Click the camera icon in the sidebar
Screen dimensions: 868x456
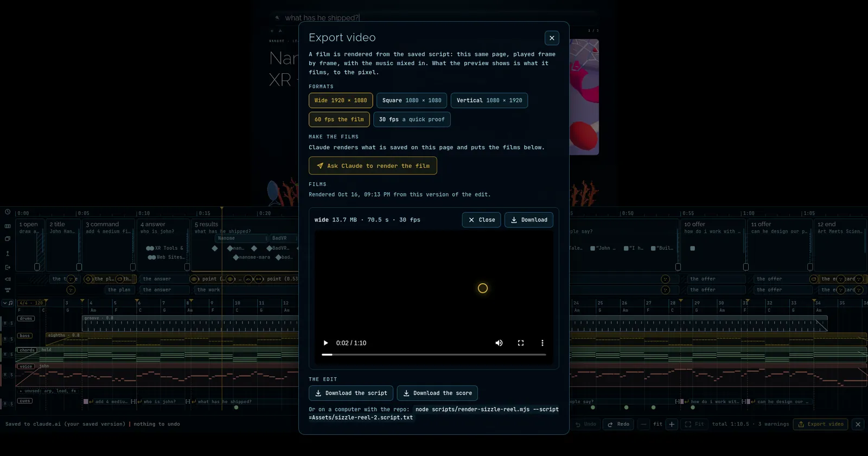coord(8,279)
